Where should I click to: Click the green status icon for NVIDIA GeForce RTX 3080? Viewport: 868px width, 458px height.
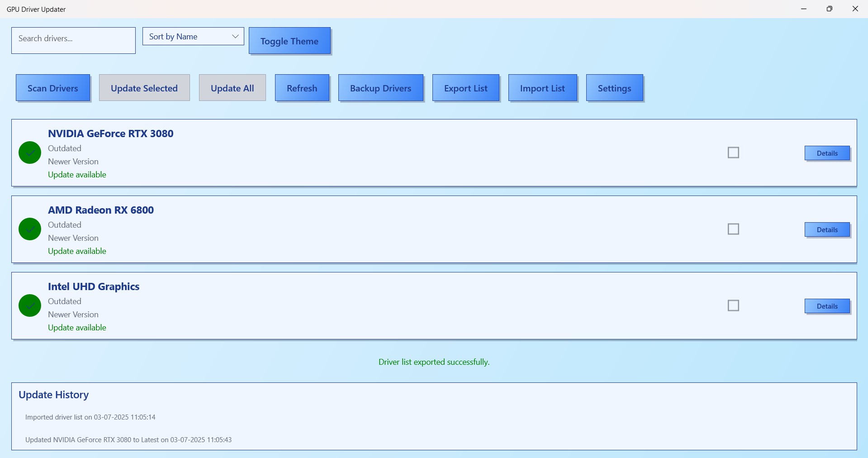(x=29, y=153)
